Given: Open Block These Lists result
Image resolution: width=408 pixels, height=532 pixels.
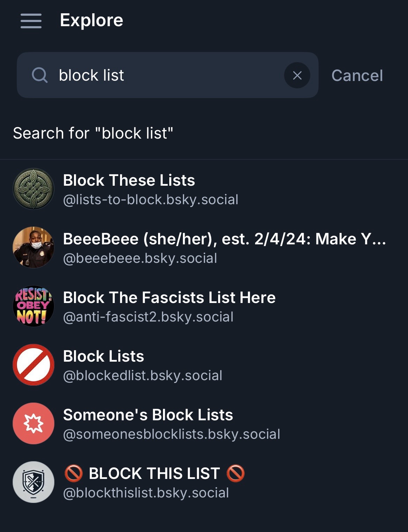Looking at the screenshot, I should (129, 180).
